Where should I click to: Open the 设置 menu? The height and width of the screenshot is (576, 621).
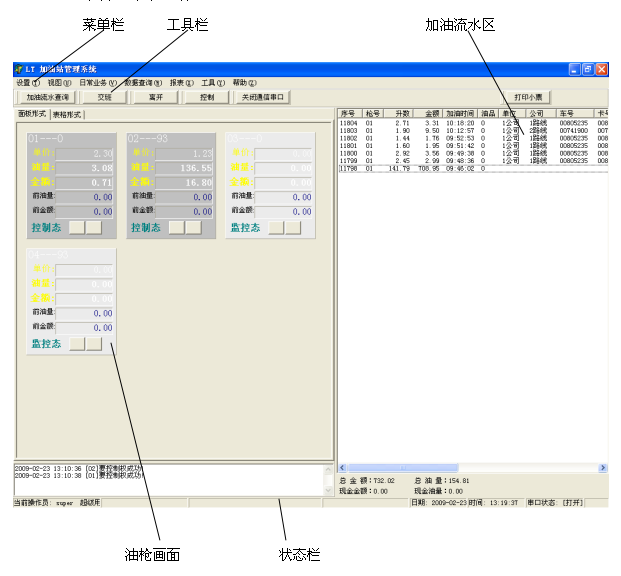pos(28,83)
